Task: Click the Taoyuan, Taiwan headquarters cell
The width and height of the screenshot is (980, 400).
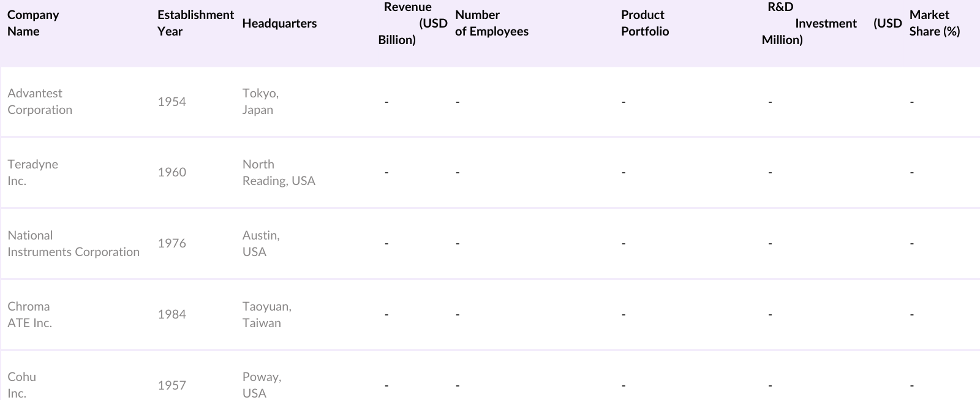Action: click(x=266, y=315)
